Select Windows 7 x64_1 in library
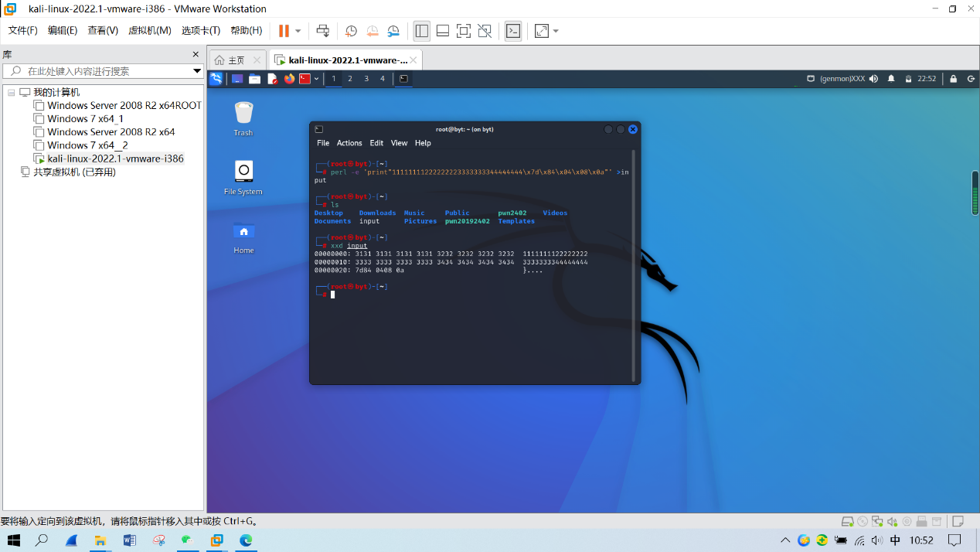The image size is (980, 552). tap(78, 118)
